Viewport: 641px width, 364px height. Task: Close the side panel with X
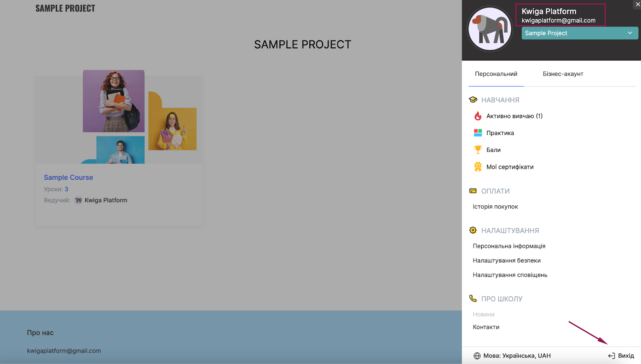tap(638, 4)
